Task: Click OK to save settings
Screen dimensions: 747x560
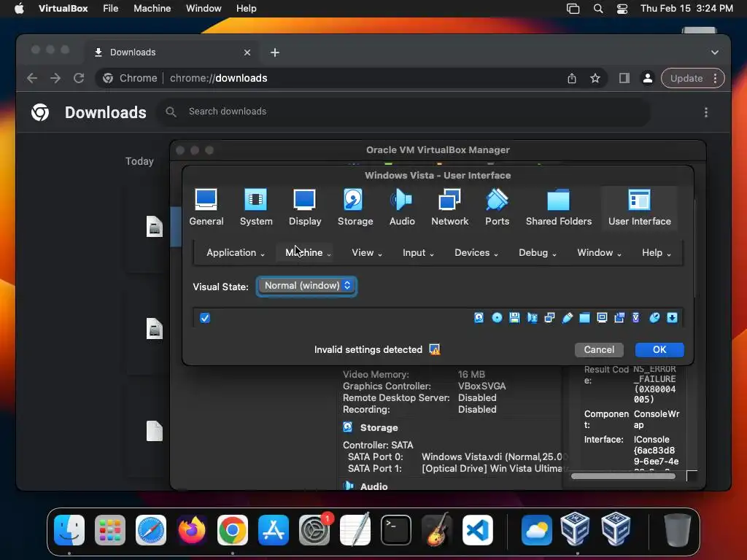Action: tap(659, 349)
